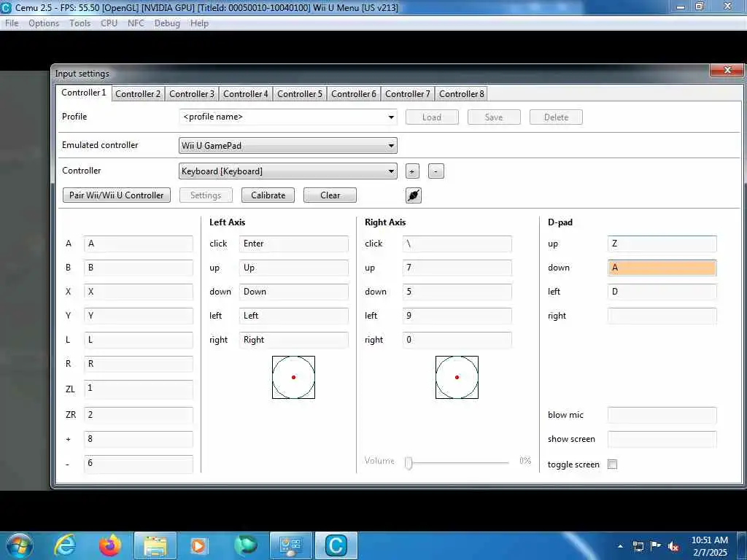Screen dimensions: 747x560
Task: Open the Options menu
Action: point(44,23)
